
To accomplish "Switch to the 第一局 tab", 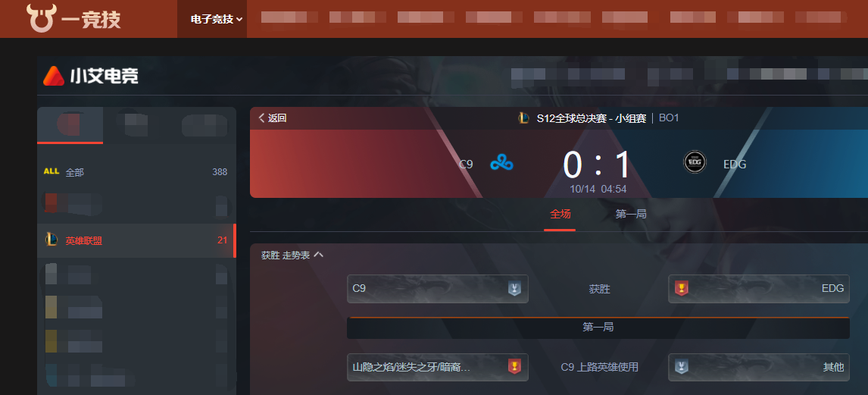I will pyautogui.click(x=630, y=214).
